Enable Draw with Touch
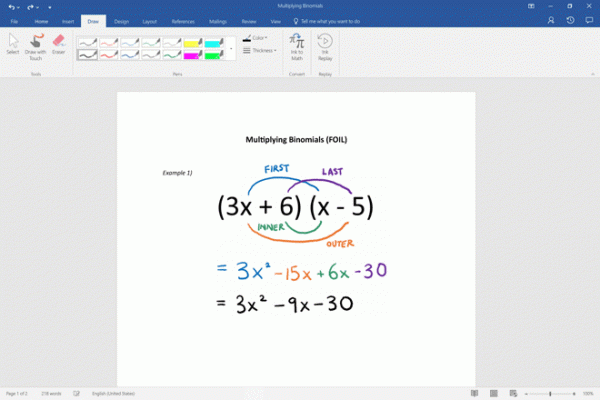 (x=36, y=47)
